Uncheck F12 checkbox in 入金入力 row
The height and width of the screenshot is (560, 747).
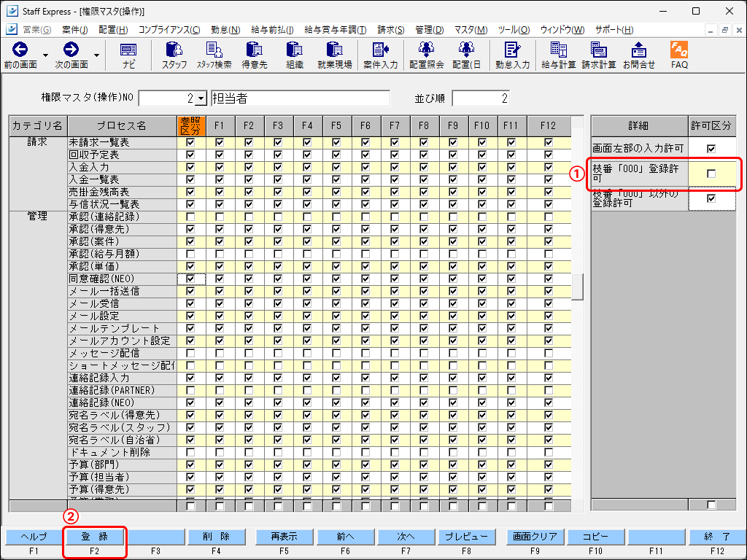coord(549,167)
